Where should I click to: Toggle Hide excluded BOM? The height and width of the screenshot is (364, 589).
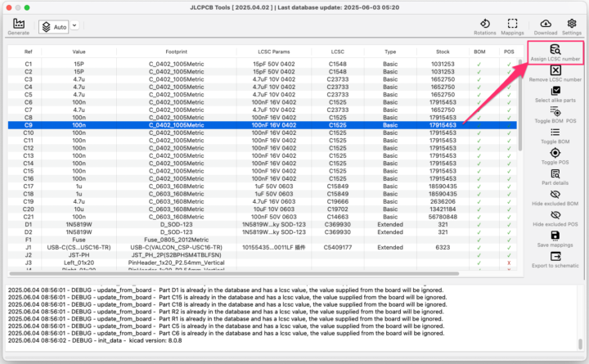point(555,196)
